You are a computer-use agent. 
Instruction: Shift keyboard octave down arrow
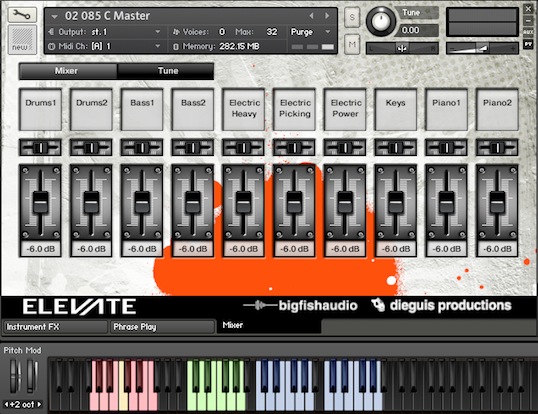tap(6, 404)
